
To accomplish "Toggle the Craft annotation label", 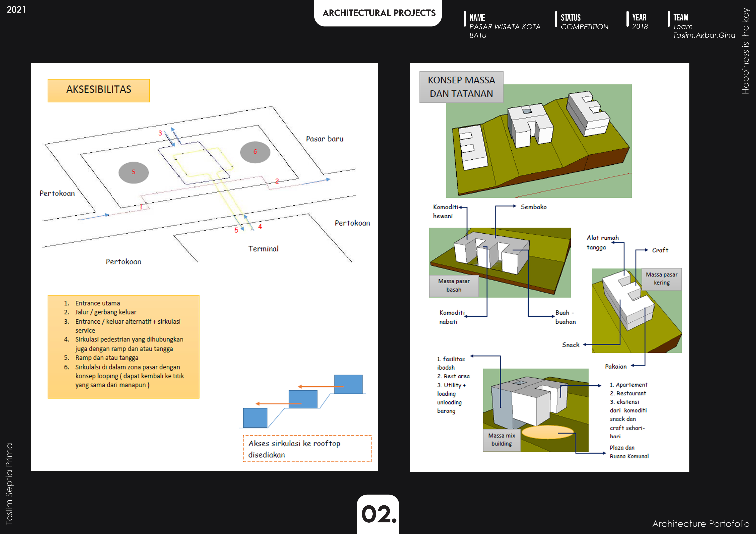I will 660,250.
